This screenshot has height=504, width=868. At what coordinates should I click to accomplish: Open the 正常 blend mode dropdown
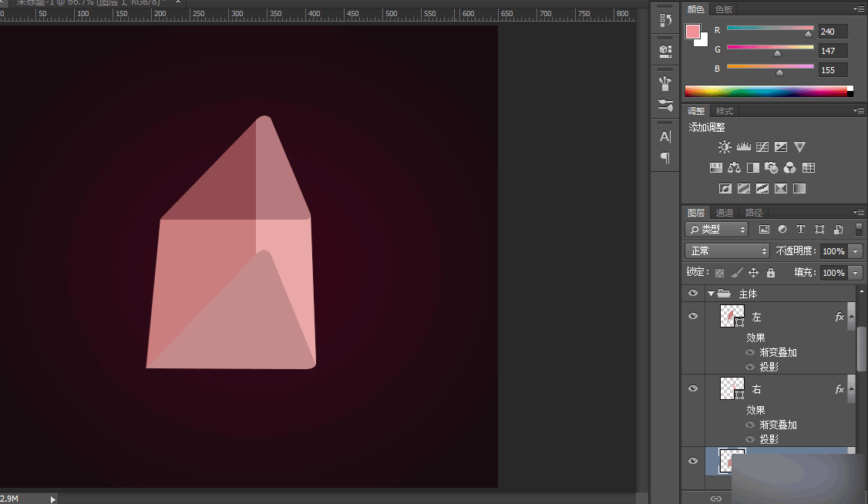(727, 251)
